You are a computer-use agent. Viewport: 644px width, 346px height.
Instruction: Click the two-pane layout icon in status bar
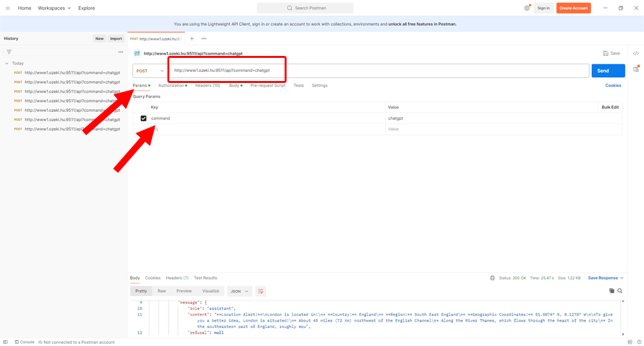(630, 342)
